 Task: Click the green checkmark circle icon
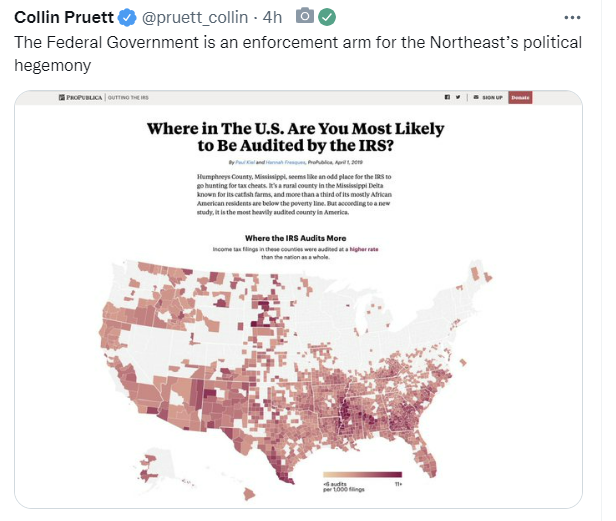pos(327,17)
